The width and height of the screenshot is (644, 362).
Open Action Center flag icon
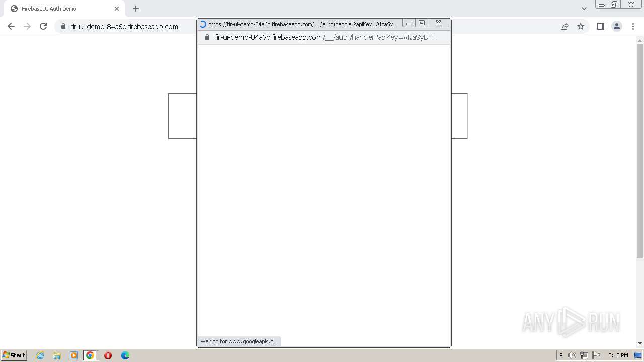[x=596, y=355]
